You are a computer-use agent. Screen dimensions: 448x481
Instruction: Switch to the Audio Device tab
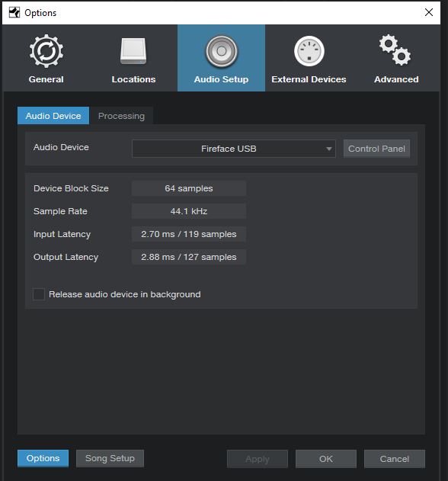tap(53, 116)
